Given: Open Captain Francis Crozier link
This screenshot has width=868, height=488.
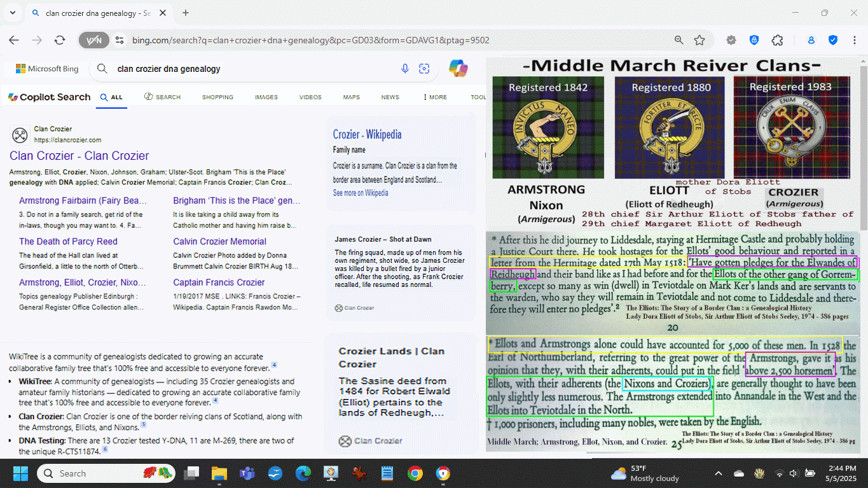Looking at the screenshot, I should click(x=219, y=282).
